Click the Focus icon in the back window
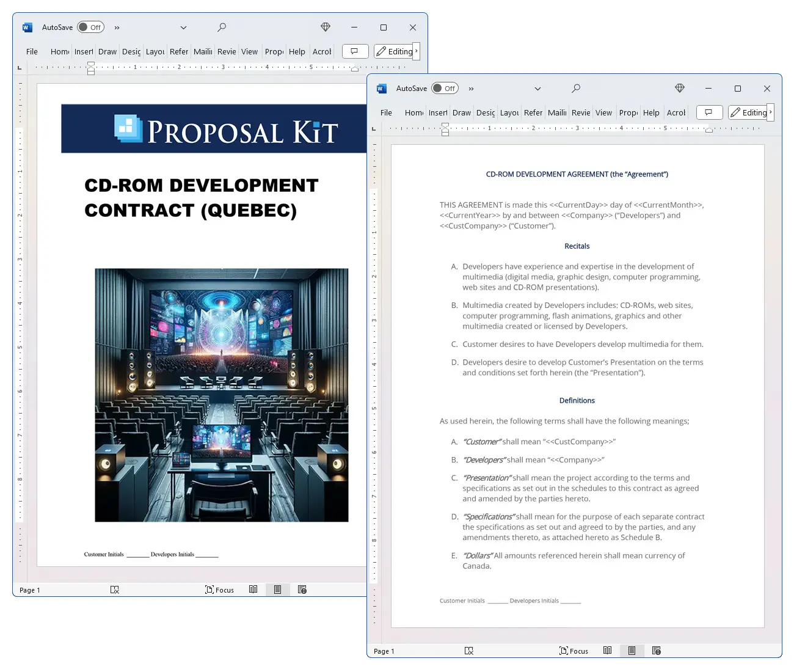794x672 pixels. (x=219, y=590)
